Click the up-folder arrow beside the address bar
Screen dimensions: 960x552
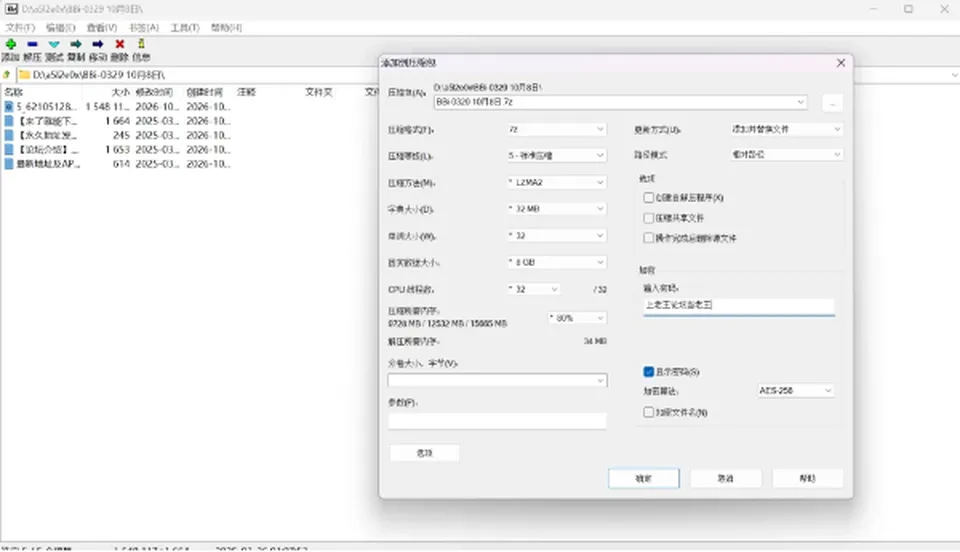[x=7, y=75]
